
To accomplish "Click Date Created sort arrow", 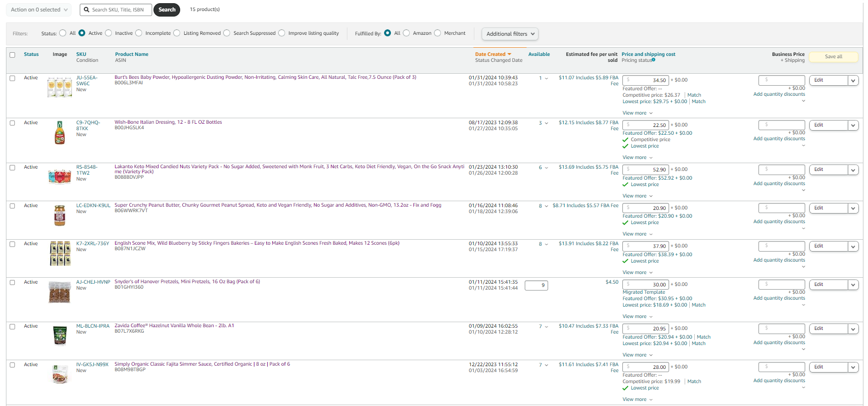I will [x=509, y=54].
